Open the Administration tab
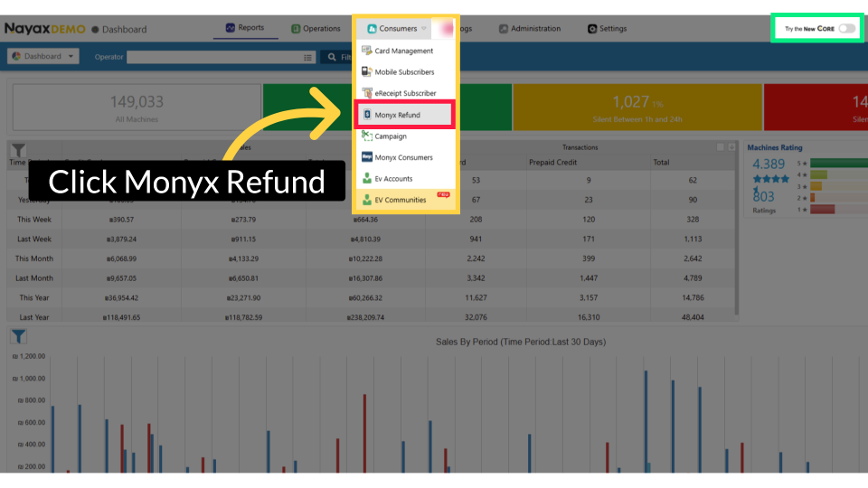868x488 pixels. click(x=530, y=28)
